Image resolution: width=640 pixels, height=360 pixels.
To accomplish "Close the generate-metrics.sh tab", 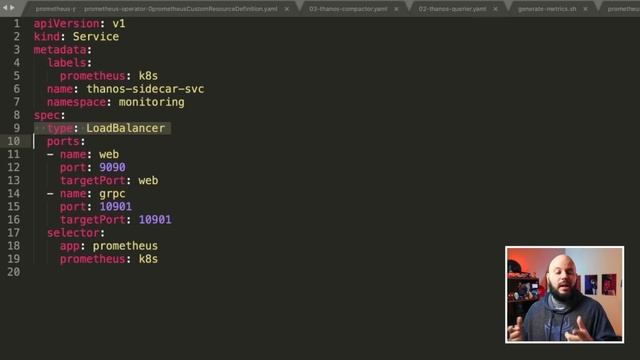I will [585, 9].
